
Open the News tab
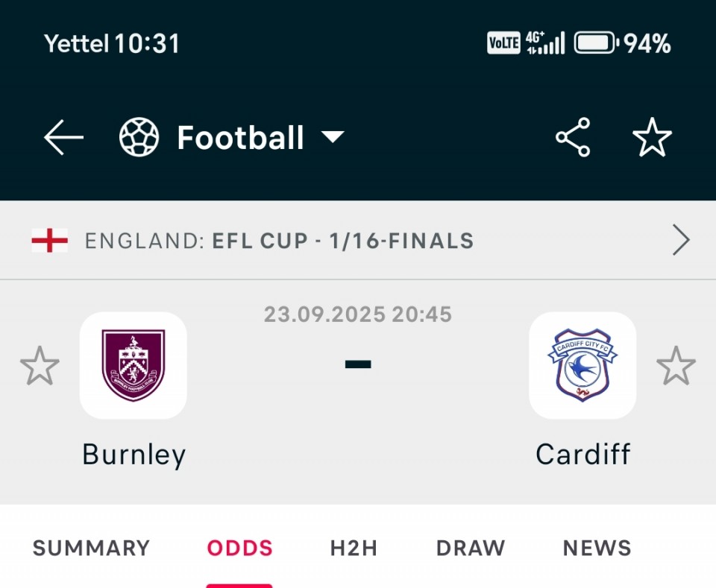pos(597,549)
